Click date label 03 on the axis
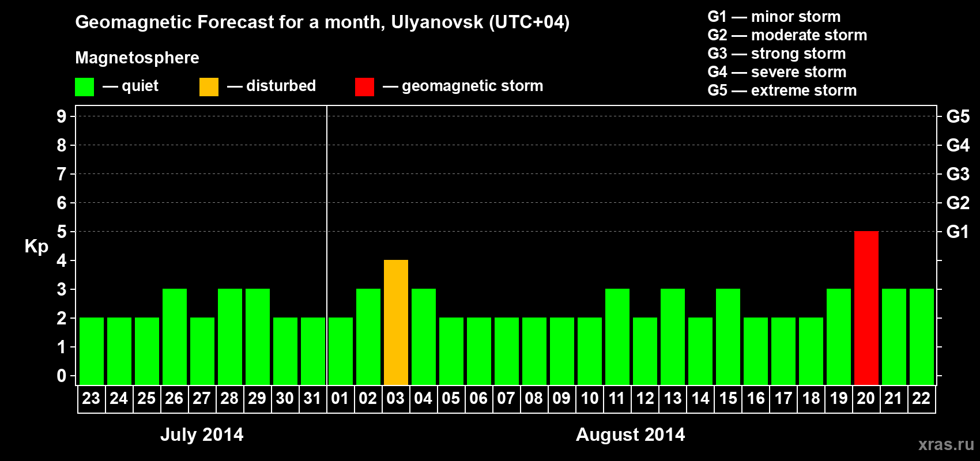The height and width of the screenshot is (461, 980). (x=395, y=398)
